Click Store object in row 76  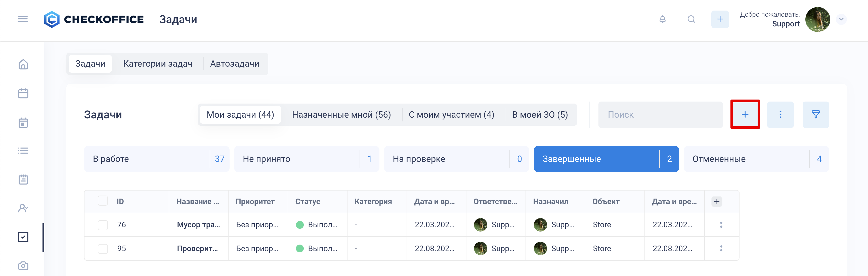602,225
